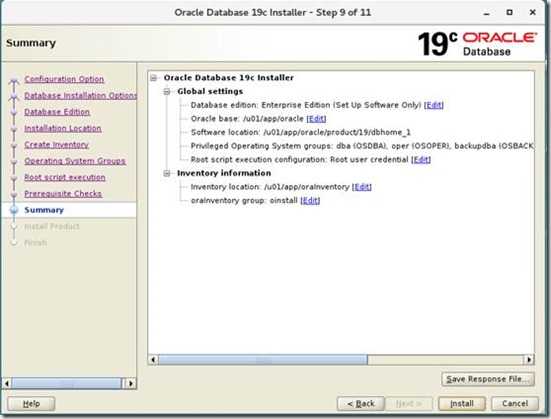Edit Root script execution configuration
551x419 pixels.
(x=421, y=160)
